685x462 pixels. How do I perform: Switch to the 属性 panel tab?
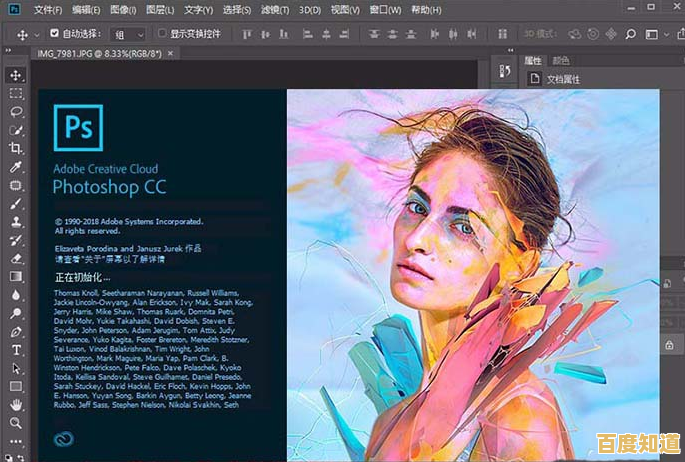pyautogui.click(x=533, y=61)
